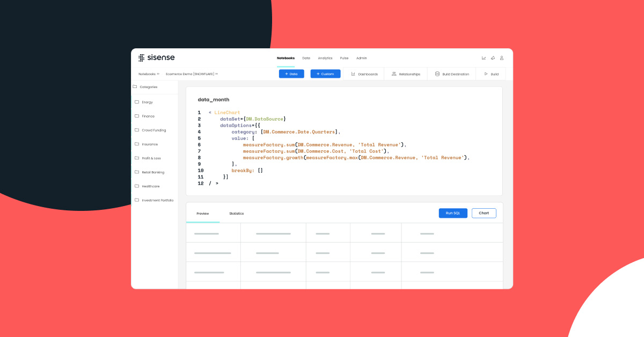Open Build Destination from the toolbar

pos(452,74)
